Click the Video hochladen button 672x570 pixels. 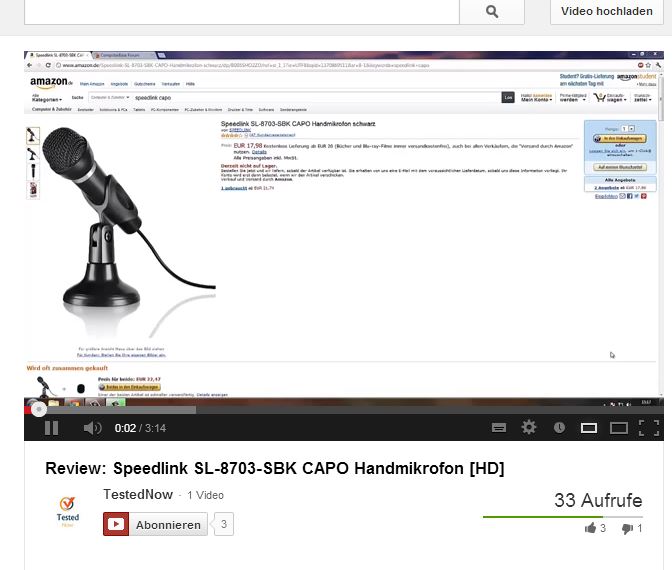coord(606,12)
